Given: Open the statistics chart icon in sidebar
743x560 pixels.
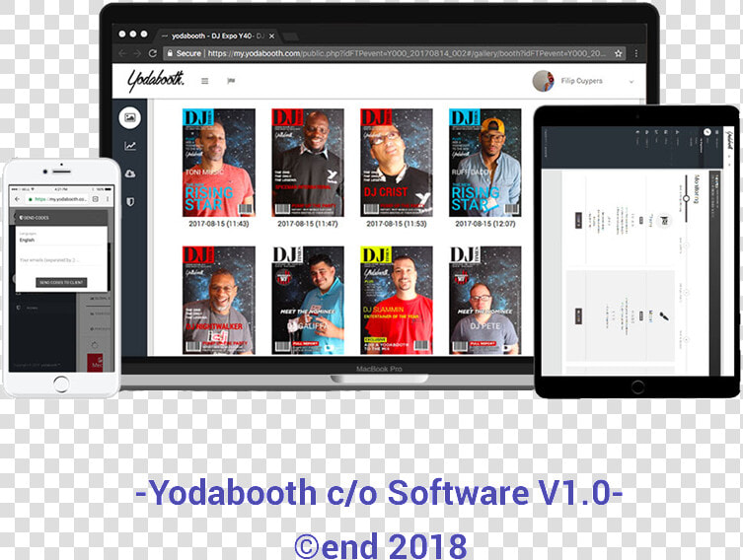Looking at the screenshot, I should (130, 146).
